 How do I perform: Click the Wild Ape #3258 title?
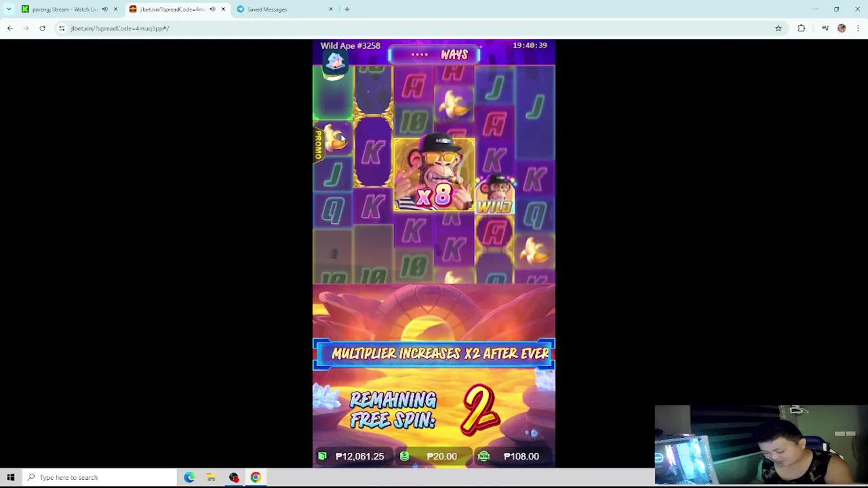[350, 45]
